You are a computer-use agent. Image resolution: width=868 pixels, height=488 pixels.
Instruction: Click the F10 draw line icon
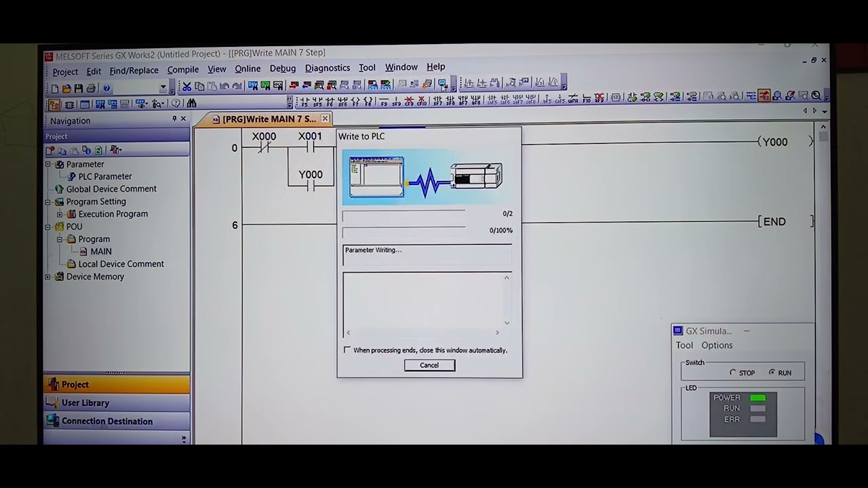click(587, 99)
